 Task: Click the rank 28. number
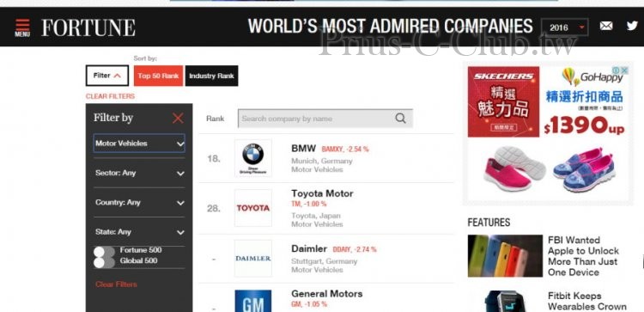coord(214,208)
